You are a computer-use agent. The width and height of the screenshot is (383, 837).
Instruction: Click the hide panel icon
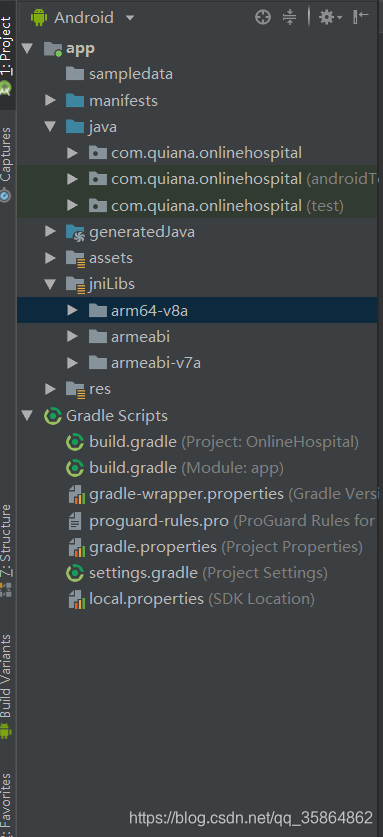click(361, 17)
